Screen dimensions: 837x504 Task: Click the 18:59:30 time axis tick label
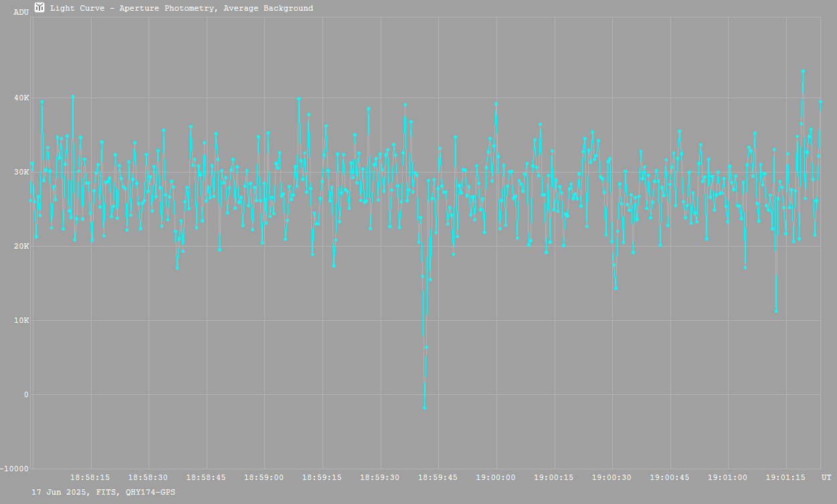coord(380,477)
